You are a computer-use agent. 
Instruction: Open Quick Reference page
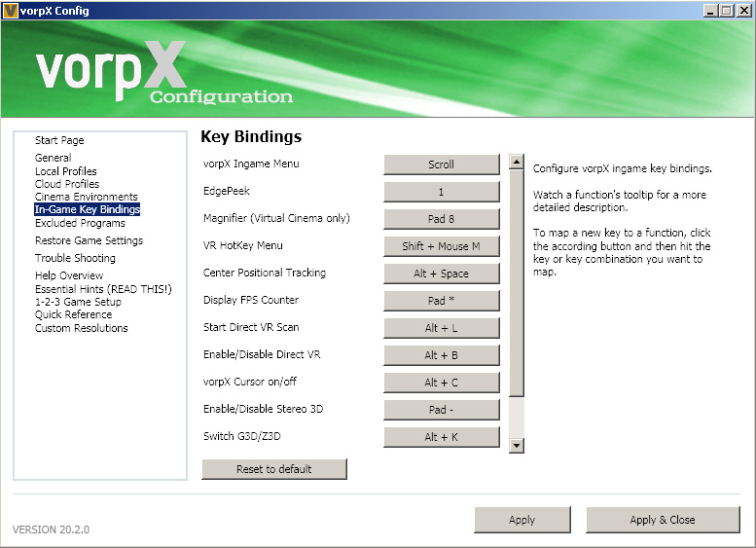click(73, 314)
